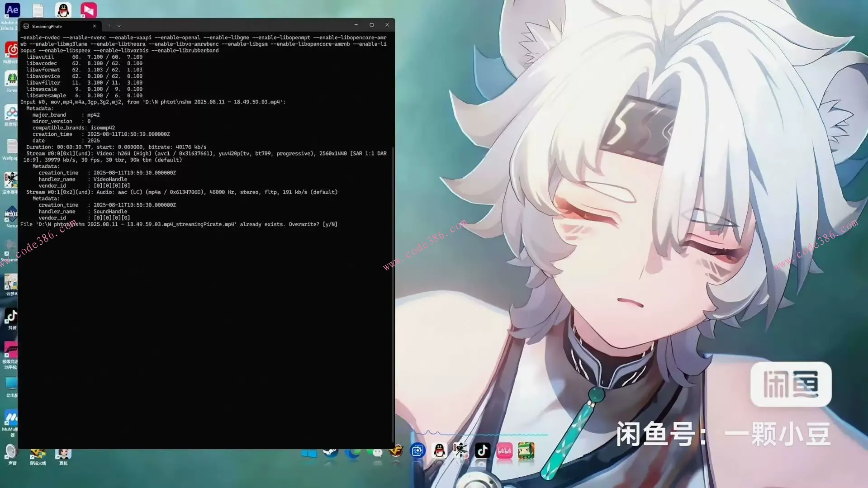Minimize the StreamingPirate terminal window
Screen dimensions: 868x488
356,25
